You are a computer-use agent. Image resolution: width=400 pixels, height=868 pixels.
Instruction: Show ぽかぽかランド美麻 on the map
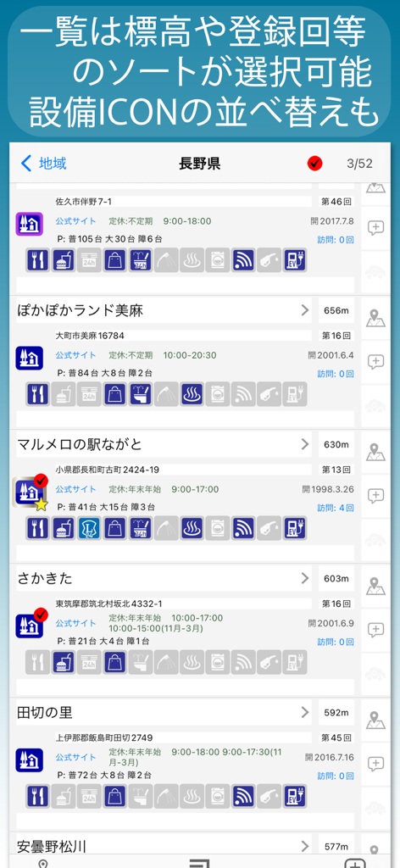point(375,318)
